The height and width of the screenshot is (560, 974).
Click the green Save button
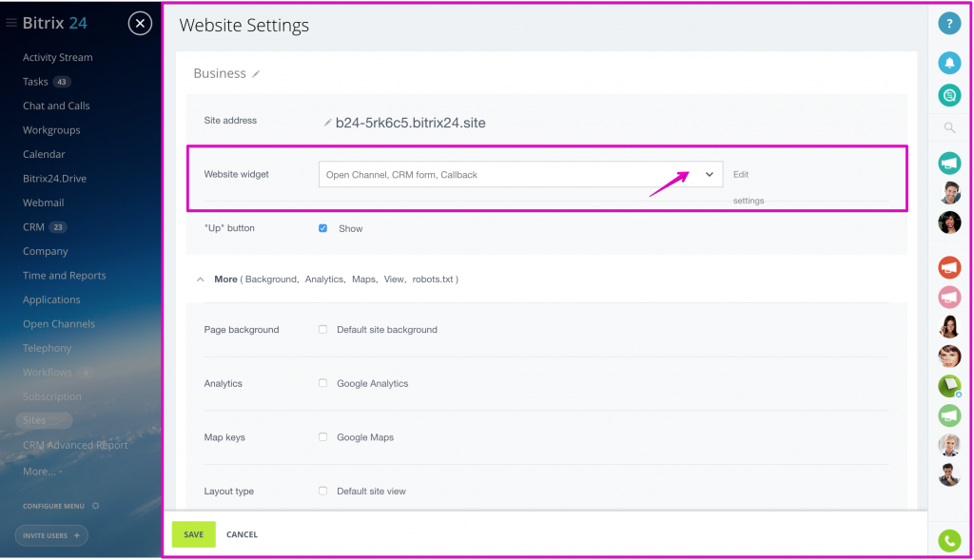tap(194, 534)
